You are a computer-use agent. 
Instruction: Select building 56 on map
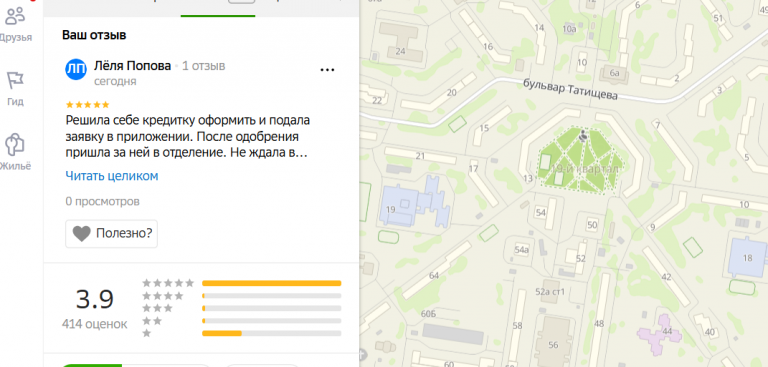553,342
